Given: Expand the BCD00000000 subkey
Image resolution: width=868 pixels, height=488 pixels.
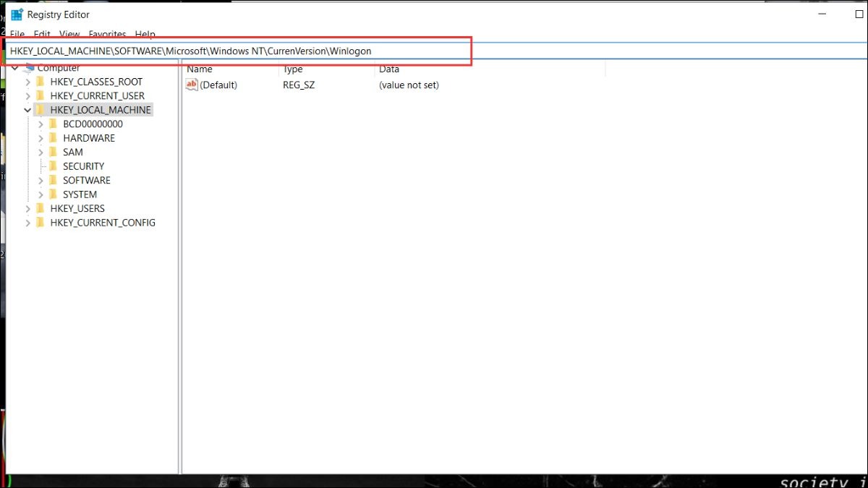Looking at the screenshot, I should [41, 124].
